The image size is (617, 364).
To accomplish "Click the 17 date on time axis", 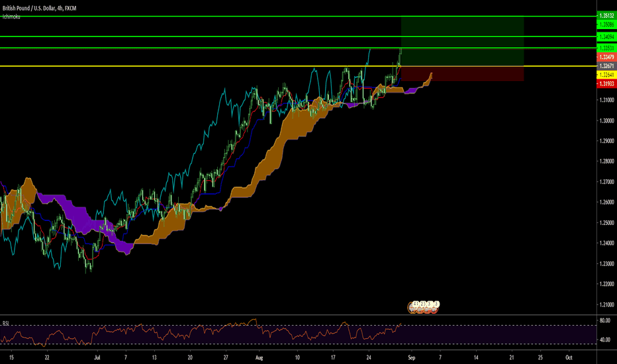I will 333,357.
